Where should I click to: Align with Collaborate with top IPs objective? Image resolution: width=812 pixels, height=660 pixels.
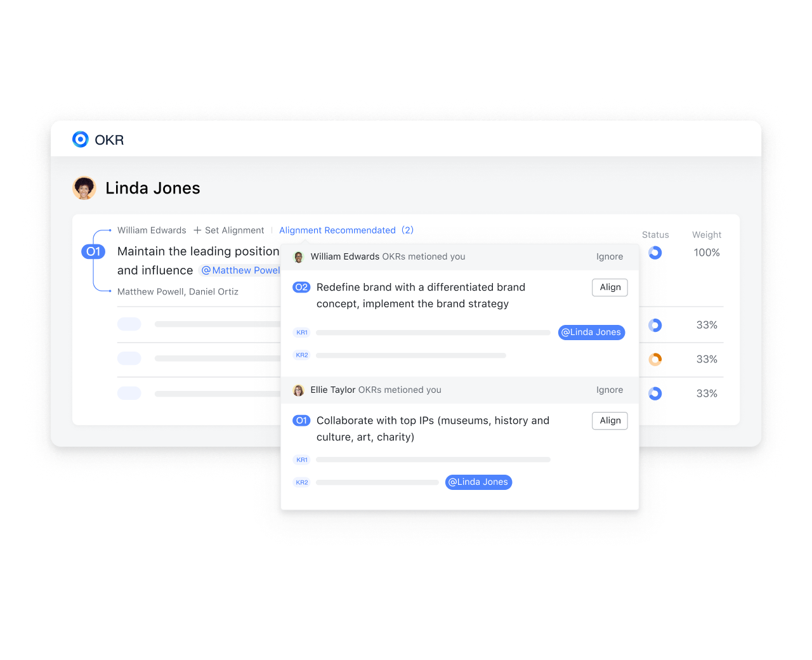pyautogui.click(x=610, y=421)
